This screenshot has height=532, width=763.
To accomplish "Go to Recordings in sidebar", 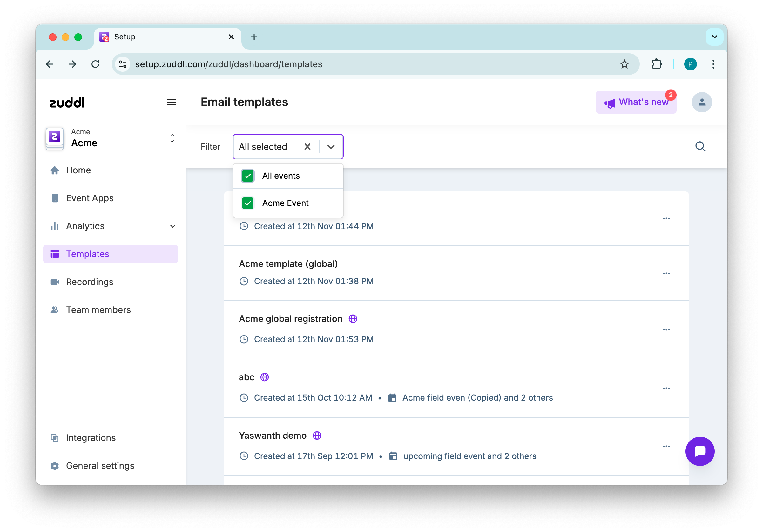I will 89,282.
